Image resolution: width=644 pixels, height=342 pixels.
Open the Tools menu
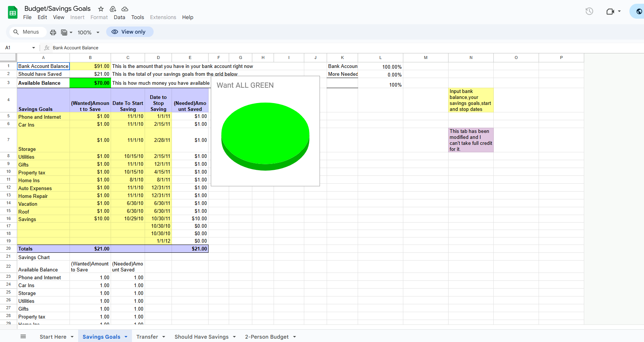[x=138, y=17]
